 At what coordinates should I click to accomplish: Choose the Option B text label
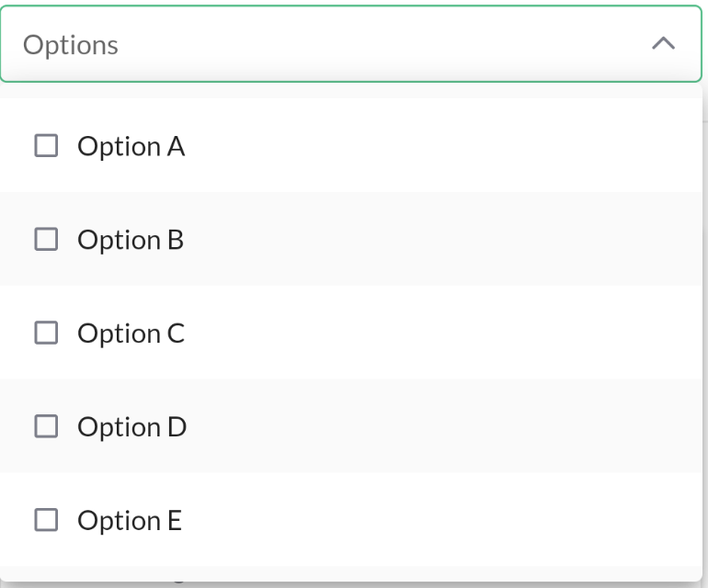[x=131, y=240]
